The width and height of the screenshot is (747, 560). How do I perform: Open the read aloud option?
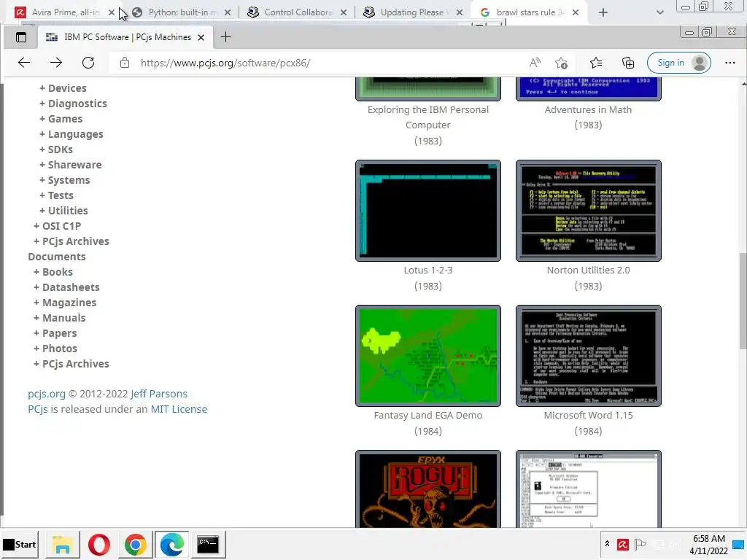coord(535,63)
